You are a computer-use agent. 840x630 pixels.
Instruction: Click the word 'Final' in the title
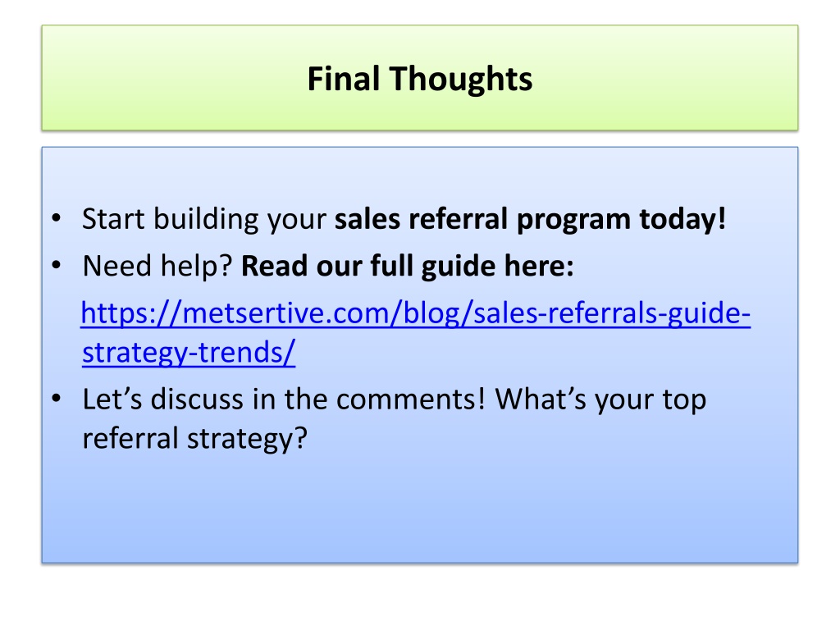pos(344,78)
